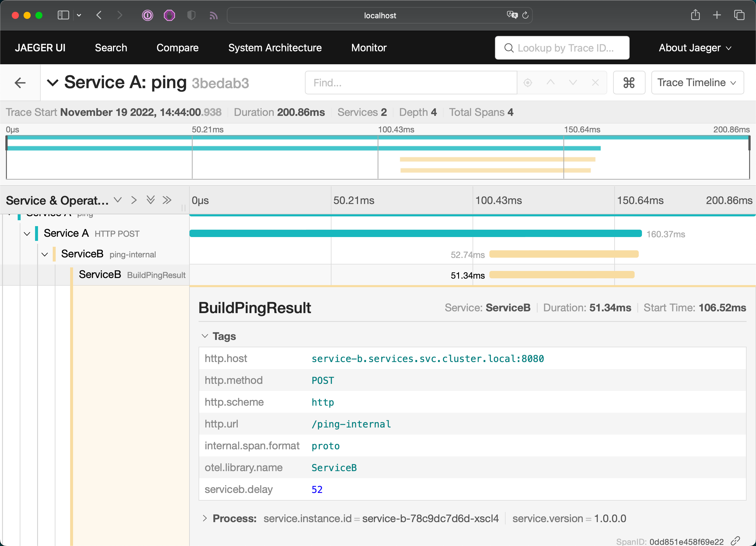
Task: Click otel.library.name ServiceB value
Action: (x=334, y=468)
